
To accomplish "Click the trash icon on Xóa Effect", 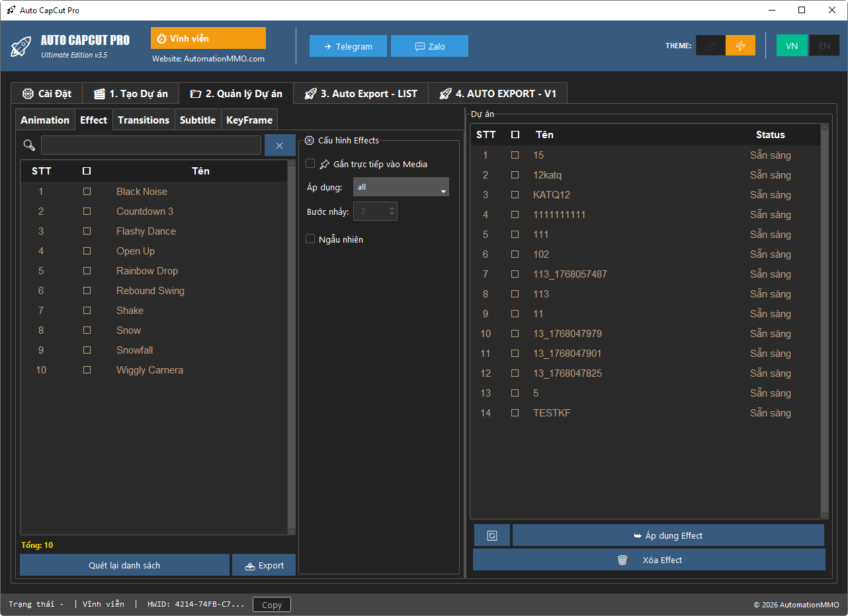I will 622,560.
